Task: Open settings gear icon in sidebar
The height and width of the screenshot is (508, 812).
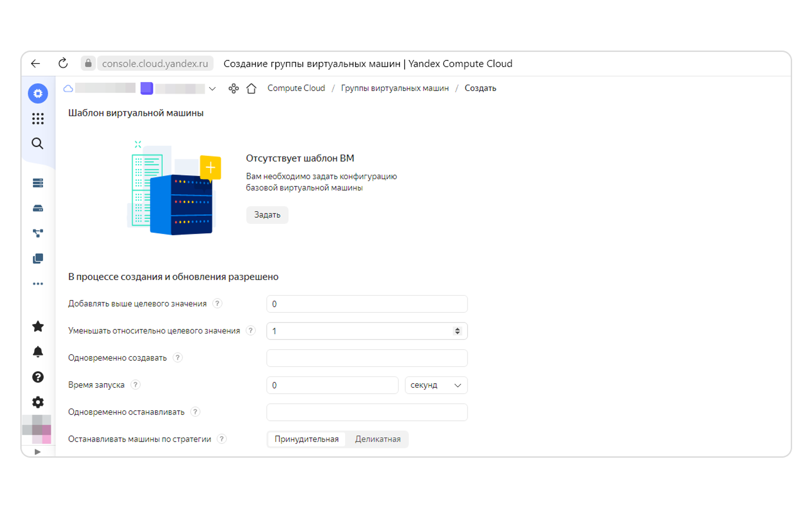Action: (x=38, y=402)
